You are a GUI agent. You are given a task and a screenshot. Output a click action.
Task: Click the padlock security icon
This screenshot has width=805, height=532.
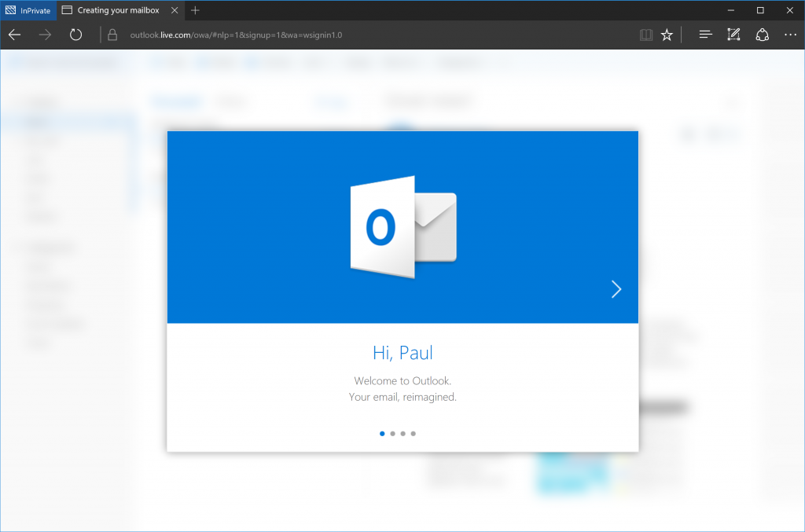112,35
